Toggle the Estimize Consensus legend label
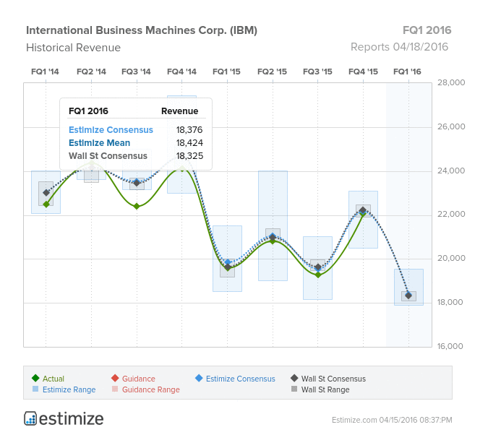Image resolution: width=488 pixels, height=448 pixels. 241,379
